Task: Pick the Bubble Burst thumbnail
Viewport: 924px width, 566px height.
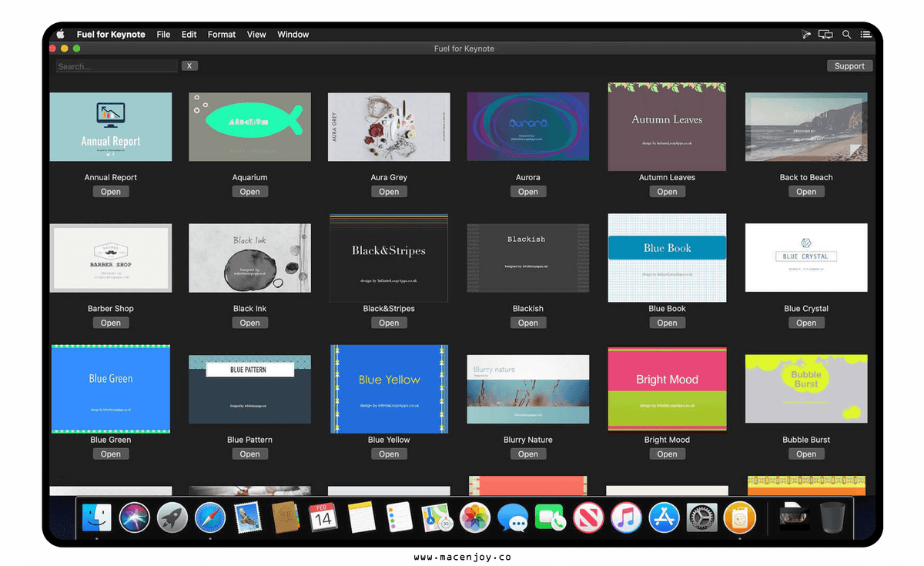Action: click(806, 389)
